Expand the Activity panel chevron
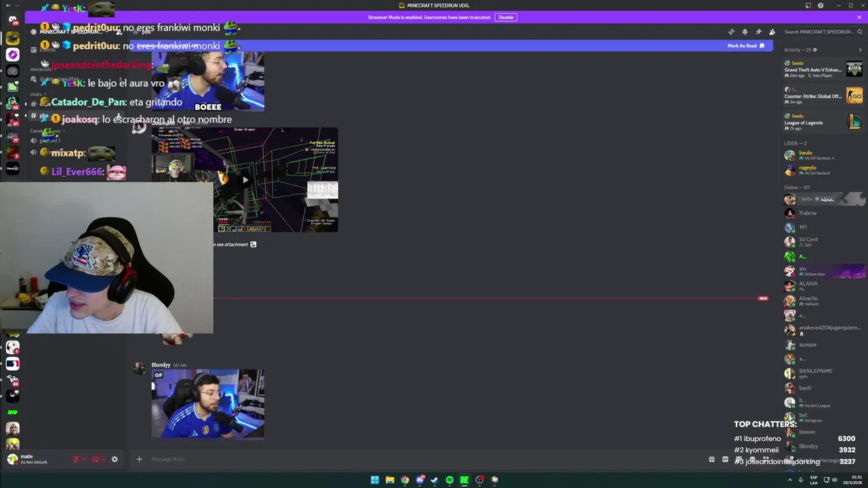 860,49
